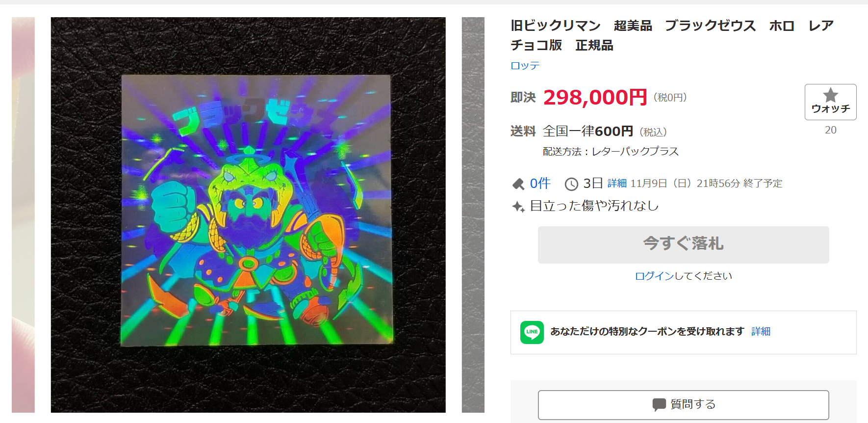
Task: Click the green LINE icon
Action: [532, 332]
